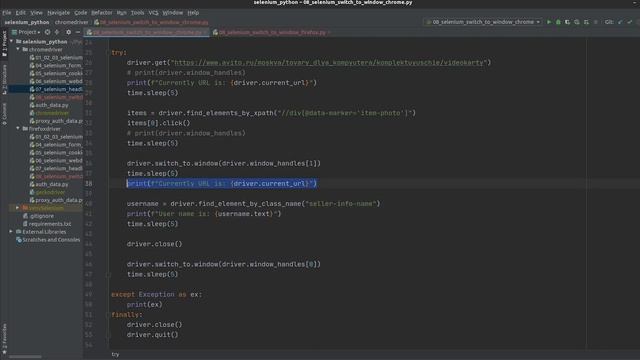This screenshot has width=640, height=360.
Task: Click the Profile run icon in the toolbar
Action: (x=577, y=22)
